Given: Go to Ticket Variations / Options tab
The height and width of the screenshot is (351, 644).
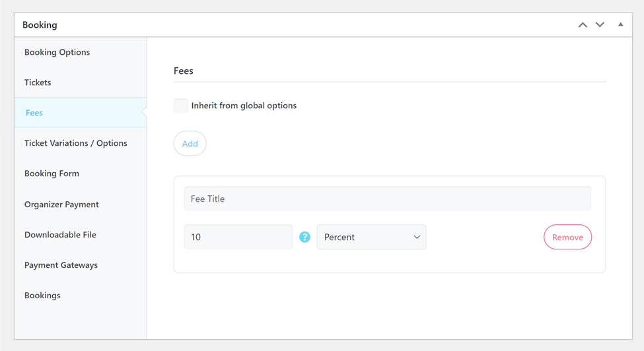Looking at the screenshot, I should point(76,143).
